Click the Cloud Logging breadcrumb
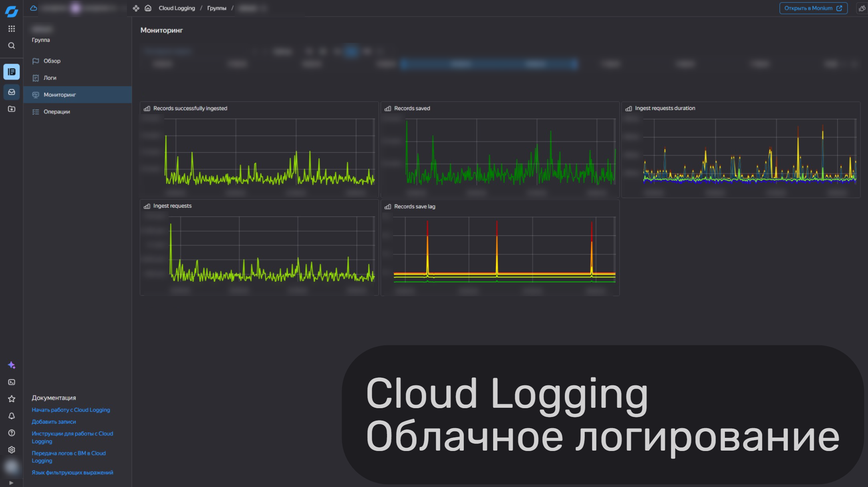 tap(177, 8)
